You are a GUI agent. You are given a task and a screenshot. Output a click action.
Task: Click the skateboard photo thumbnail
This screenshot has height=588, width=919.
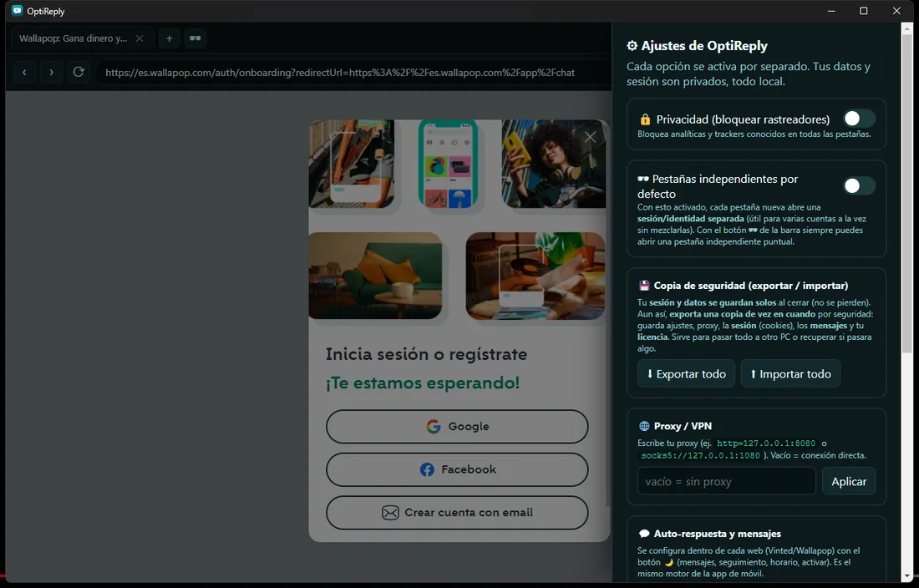pos(352,164)
